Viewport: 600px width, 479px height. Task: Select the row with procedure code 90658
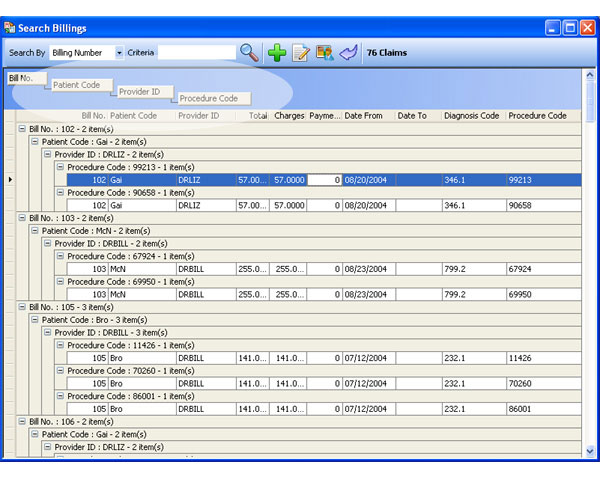point(300,205)
